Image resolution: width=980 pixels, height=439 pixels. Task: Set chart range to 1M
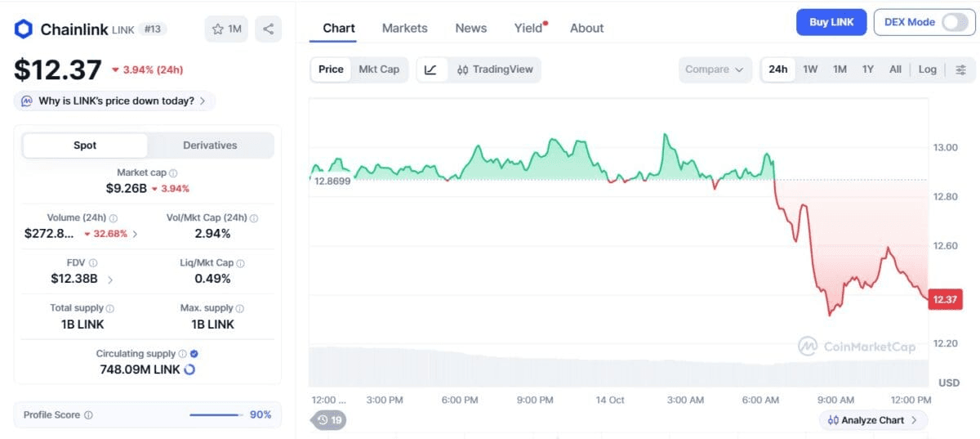pos(840,69)
